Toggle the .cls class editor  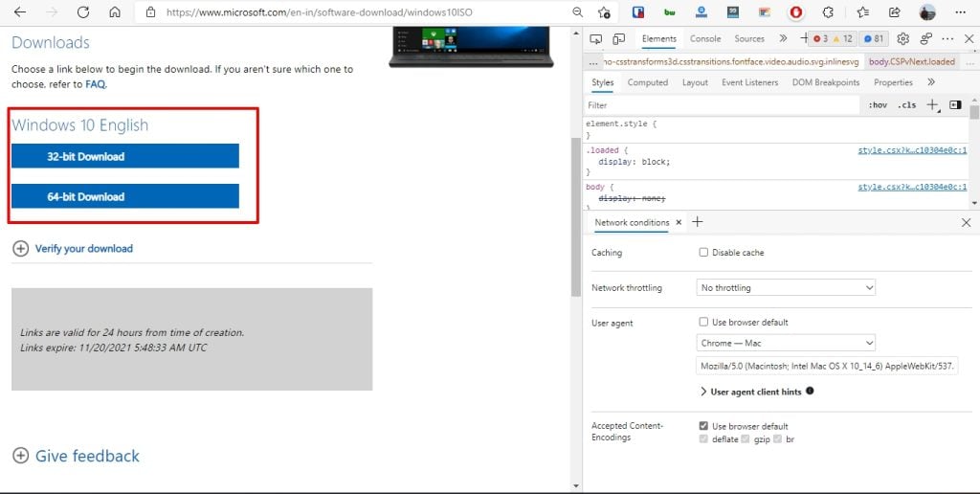tap(907, 105)
